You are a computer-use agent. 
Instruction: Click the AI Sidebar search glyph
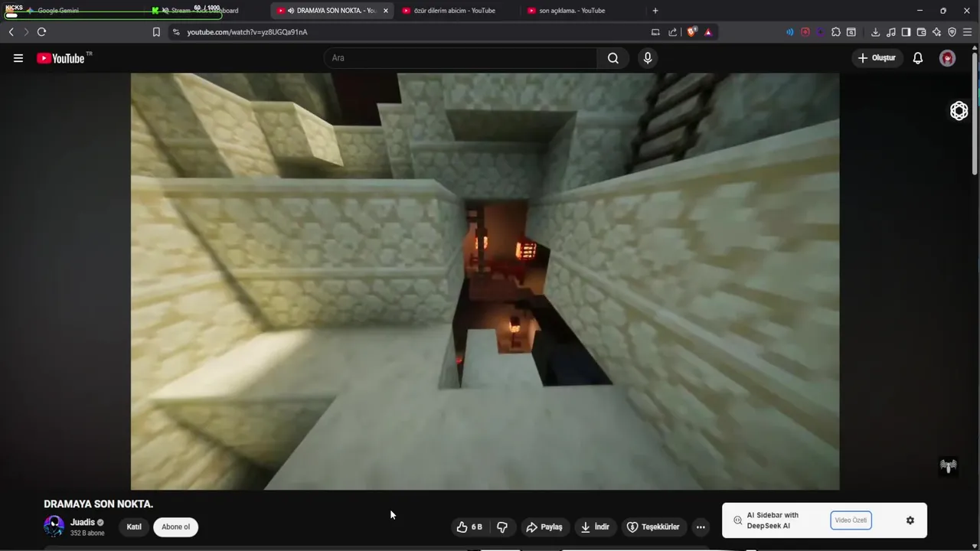737,520
